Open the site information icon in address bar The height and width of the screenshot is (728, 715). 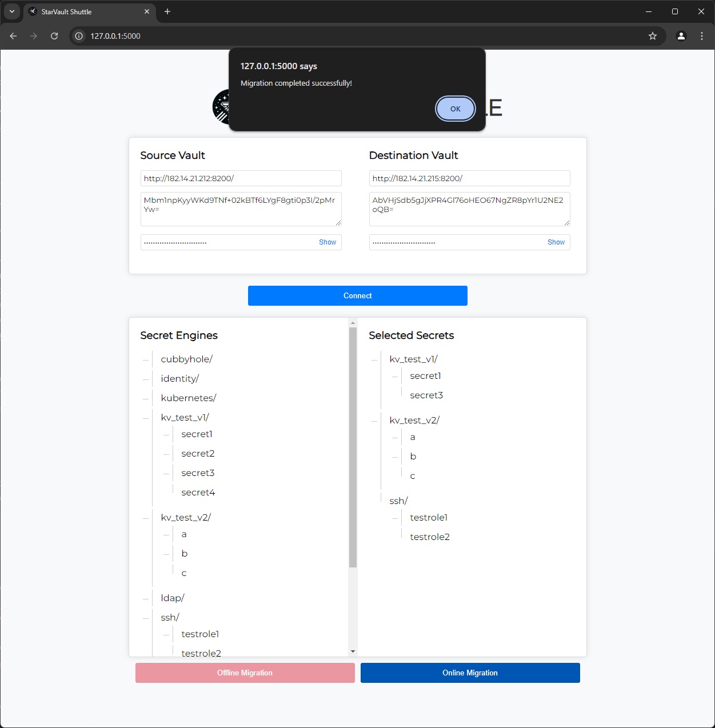point(79,36)
